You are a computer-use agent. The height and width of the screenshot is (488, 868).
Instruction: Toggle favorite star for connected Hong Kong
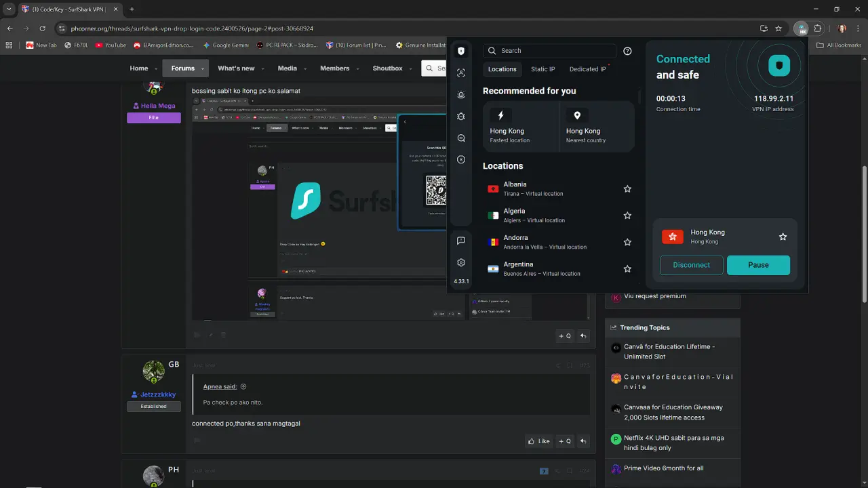(x=783, y=237)
